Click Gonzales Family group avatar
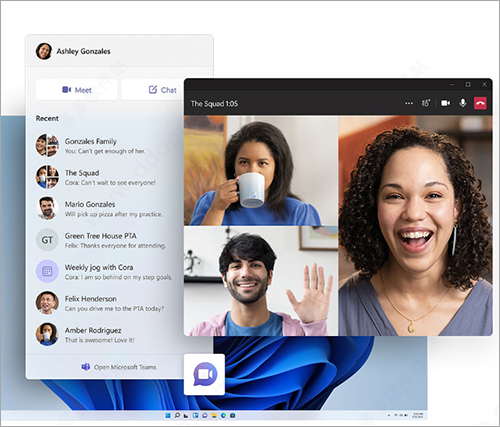This screenshot has width=500, height=427. 47,145
